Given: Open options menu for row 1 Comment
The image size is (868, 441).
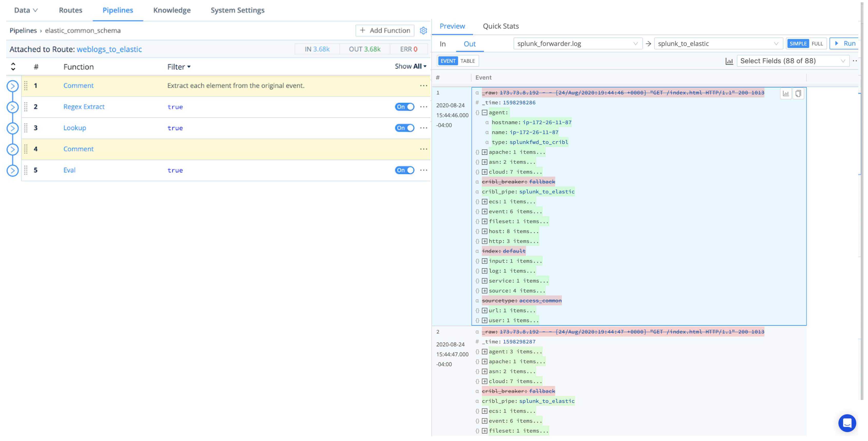Looking at the screenshot, I should (423, 86).
